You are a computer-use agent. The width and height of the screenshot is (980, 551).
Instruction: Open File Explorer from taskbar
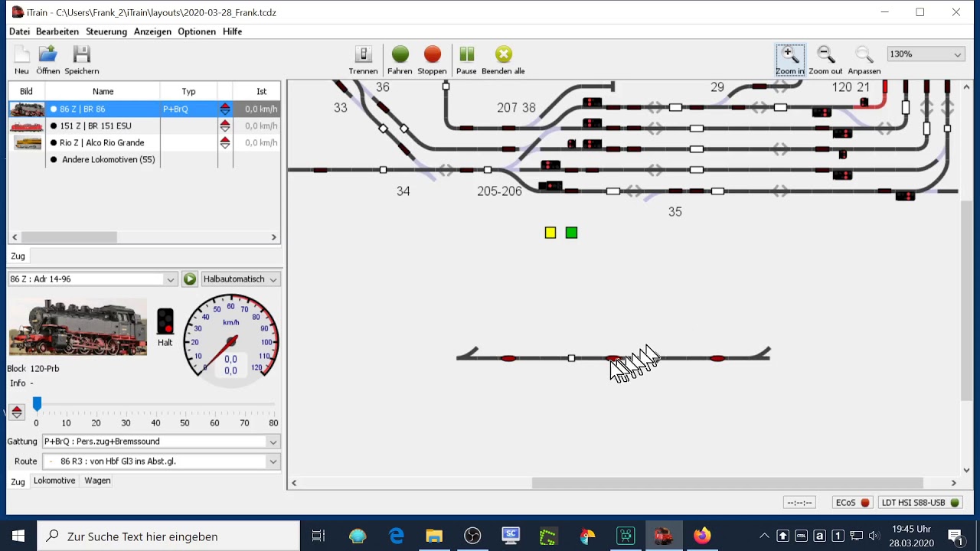[434, 536]
